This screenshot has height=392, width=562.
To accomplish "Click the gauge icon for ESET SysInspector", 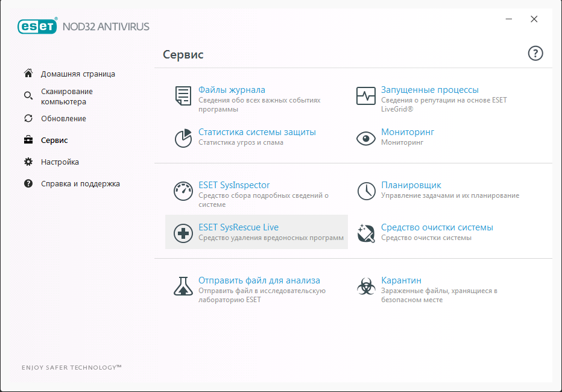I will point(183,191).
